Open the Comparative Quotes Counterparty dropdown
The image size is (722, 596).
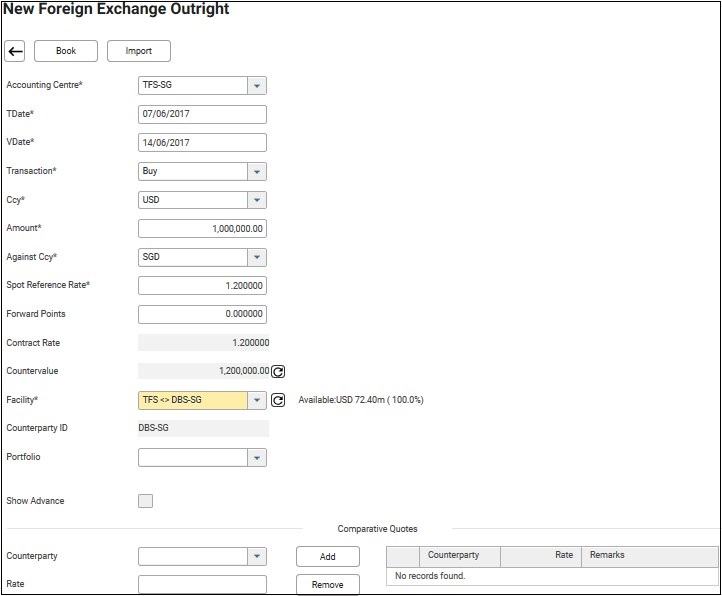[x=257, y=556]
